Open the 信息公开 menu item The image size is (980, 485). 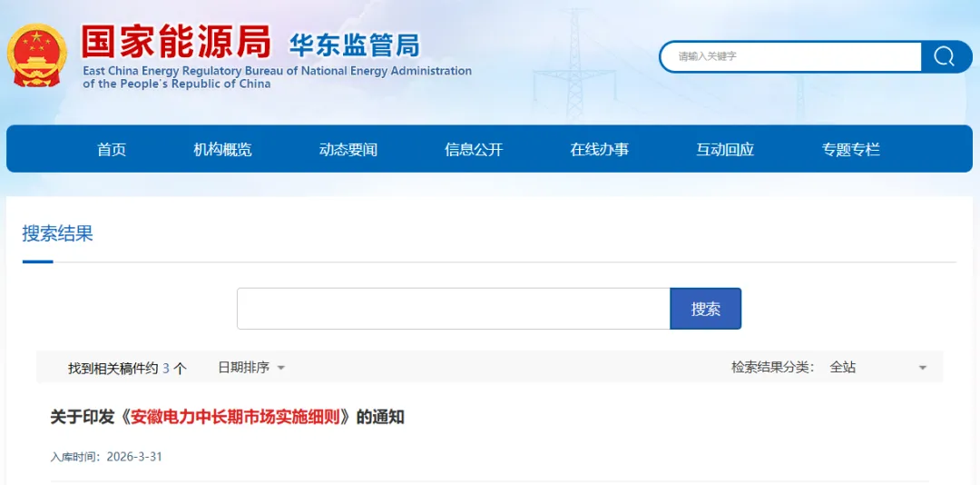tap(474, 150)
